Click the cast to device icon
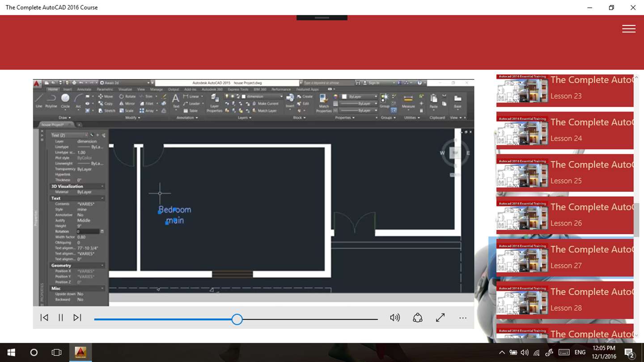Viewport: 644px width, 362px height. pyautogui.click(x=418, y=318)
